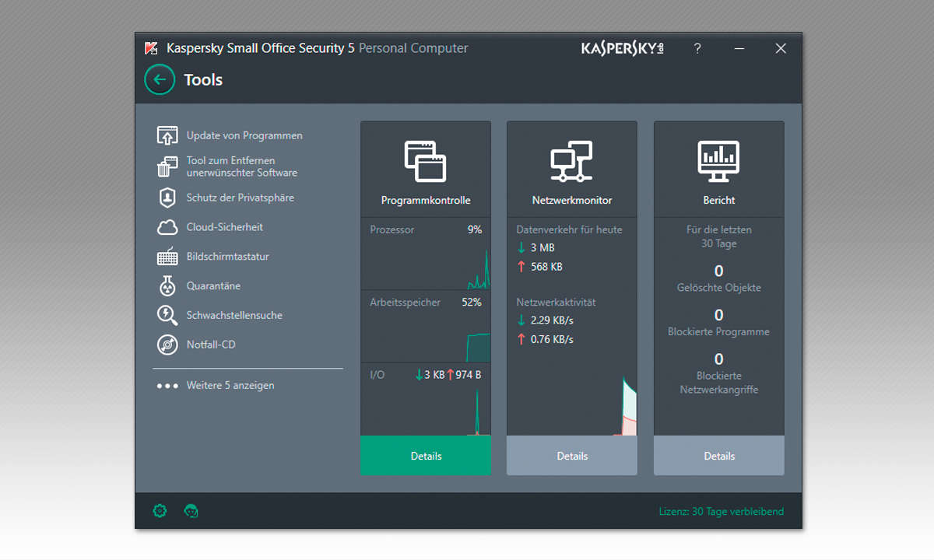Click the Quarantäne flask icon
Image resolution: width=934 pixels, height=560 pixels.
coord(167,285)
